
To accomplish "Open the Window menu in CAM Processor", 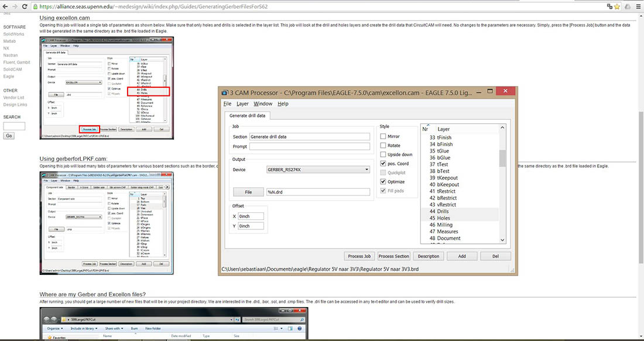I will click(263, 104).
